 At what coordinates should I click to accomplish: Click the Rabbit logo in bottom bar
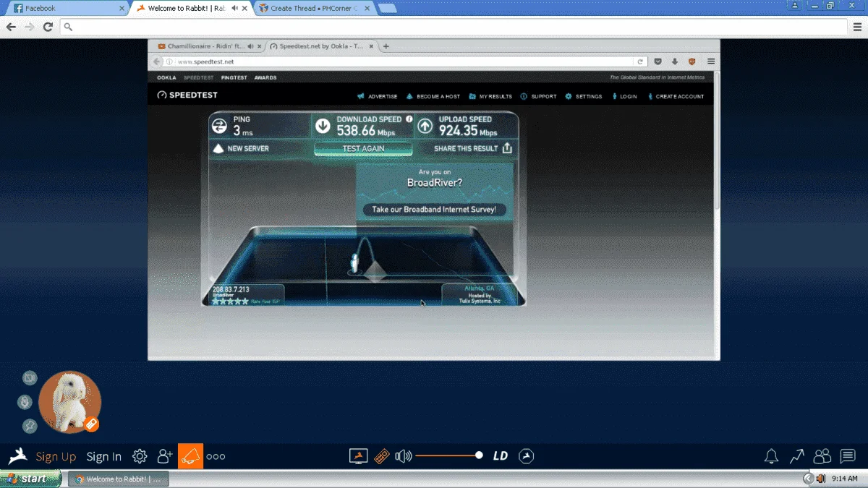[x=18, y=455]
